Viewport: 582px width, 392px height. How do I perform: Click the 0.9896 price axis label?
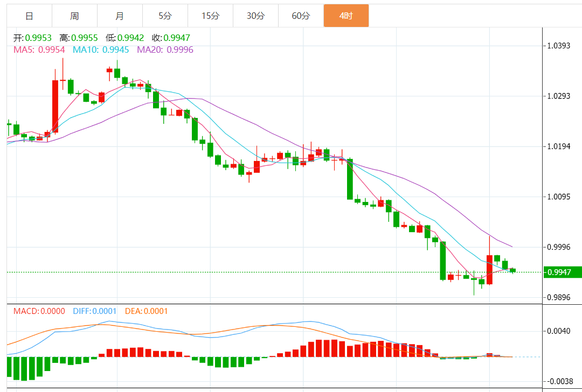pos(559,297)
